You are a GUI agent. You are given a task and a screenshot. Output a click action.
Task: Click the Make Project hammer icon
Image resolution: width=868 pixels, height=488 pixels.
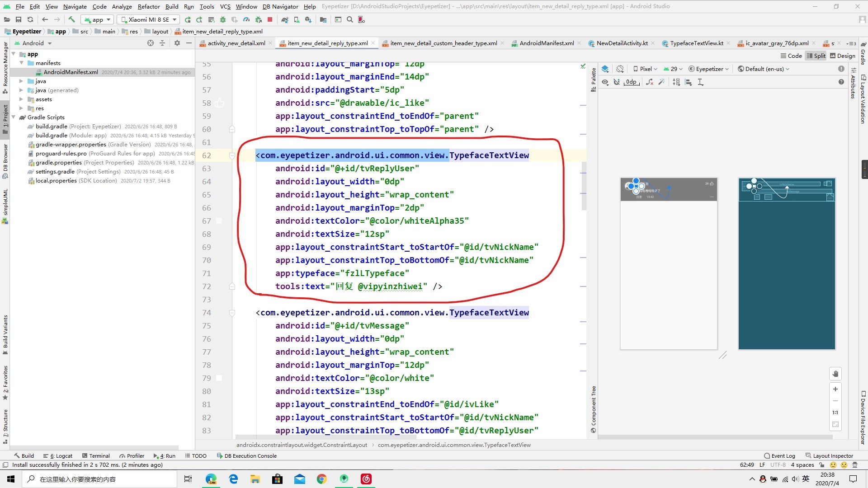(x=71, y=19)
